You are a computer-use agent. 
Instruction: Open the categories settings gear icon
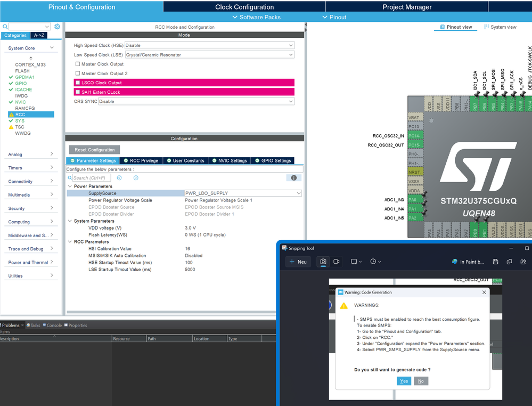click(x=58, y=27)
